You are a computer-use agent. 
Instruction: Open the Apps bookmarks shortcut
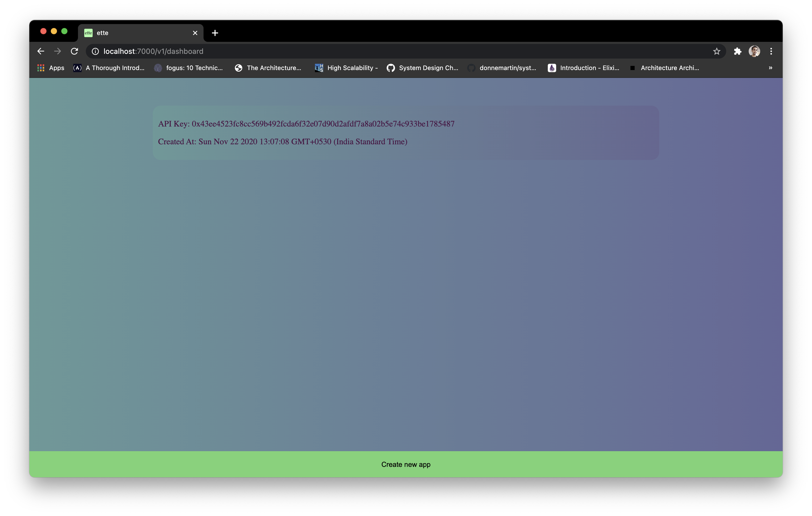tap(50, 68)
